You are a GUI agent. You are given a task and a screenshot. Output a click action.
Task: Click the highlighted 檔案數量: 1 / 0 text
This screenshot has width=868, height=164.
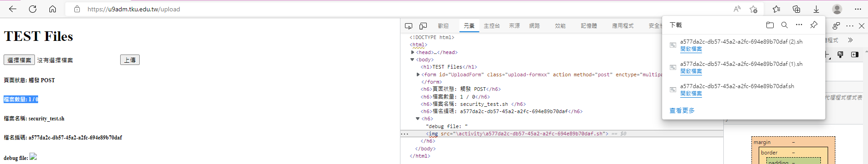[21, 99]
